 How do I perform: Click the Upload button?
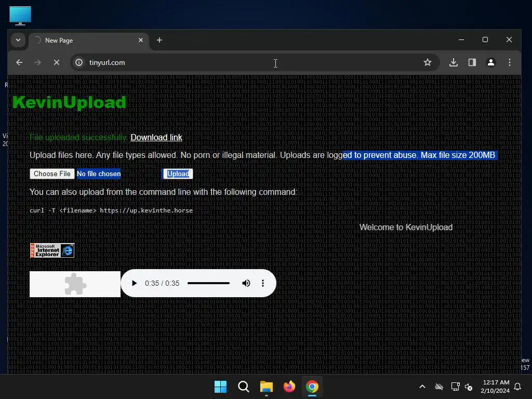pyautogui.click(x=178, y=174)
